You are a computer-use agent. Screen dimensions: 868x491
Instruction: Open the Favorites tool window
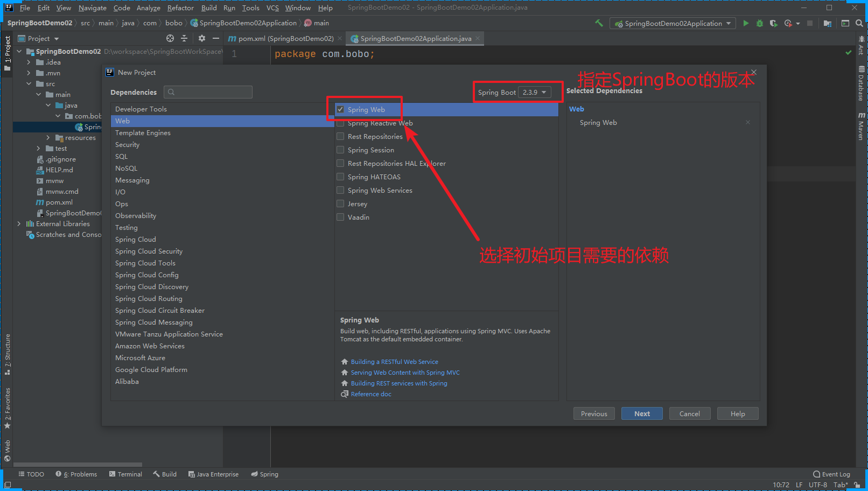pyautogui.click(x=8, y=408)
